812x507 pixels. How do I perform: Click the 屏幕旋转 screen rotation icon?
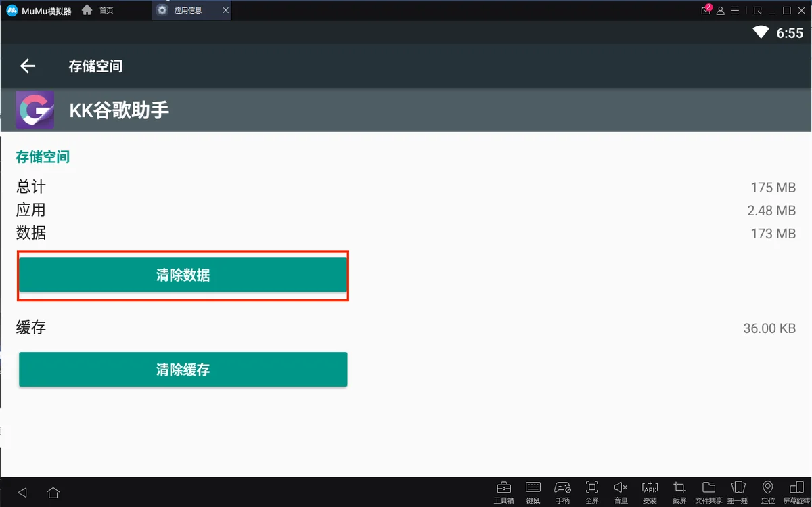[796, 491]
